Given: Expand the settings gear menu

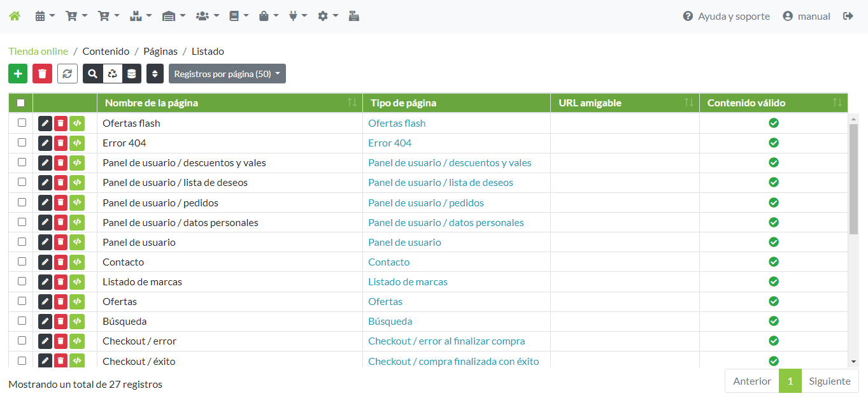Looking at the screenshot, I should tap(327, 17).
